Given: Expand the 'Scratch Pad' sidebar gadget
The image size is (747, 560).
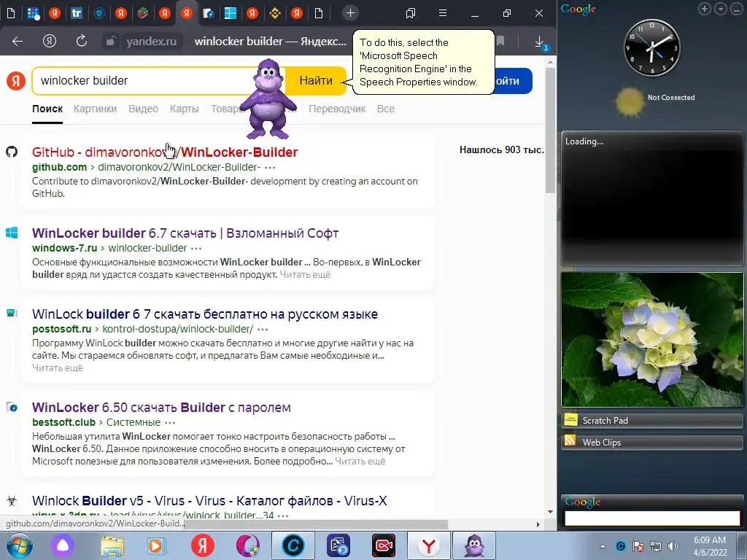Looking at the screenshot, I should point(652,421).
